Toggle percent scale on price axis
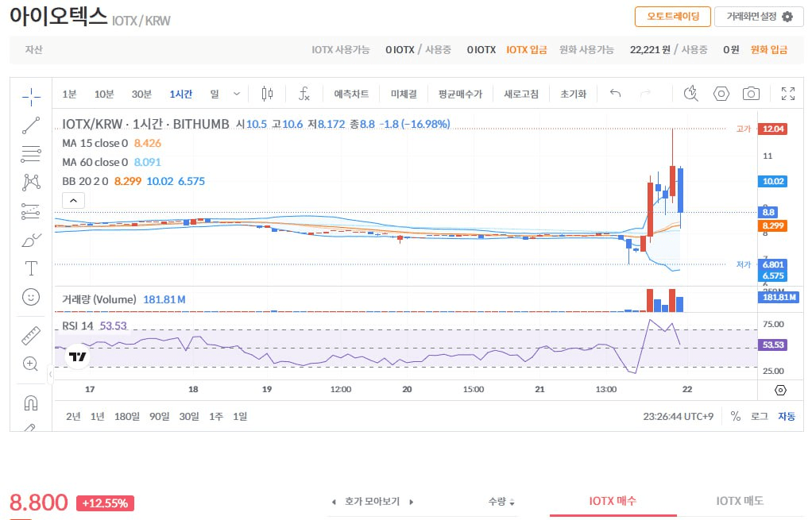The image size is (812, 520). (x=735, y=416)
